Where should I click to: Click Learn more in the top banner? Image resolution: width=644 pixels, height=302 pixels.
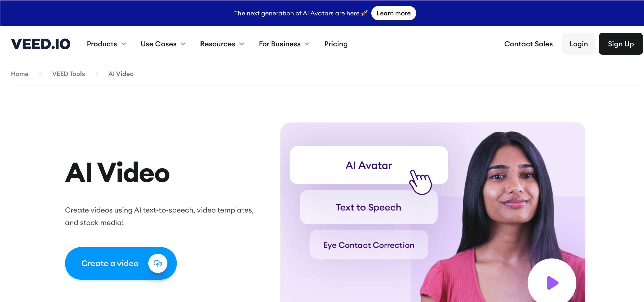(x=393, y=13)
